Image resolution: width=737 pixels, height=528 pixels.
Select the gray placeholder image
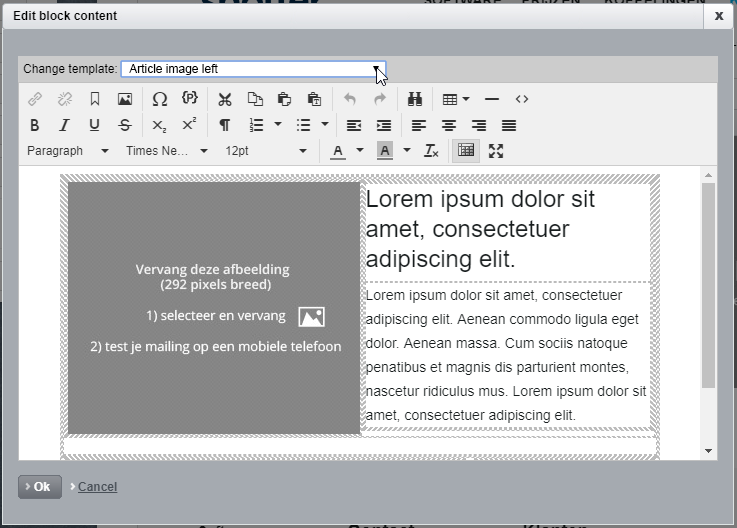pyautogui.click(x=214, y=308)
